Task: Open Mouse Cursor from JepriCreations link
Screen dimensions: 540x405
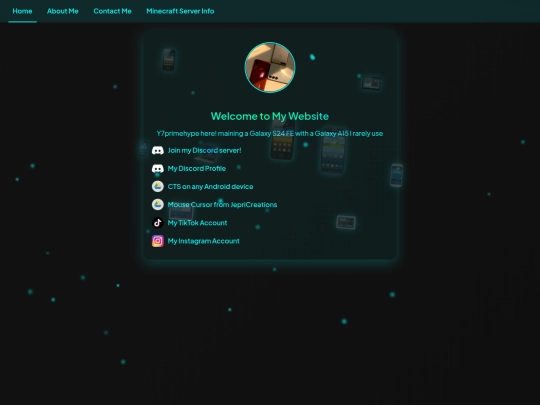Action: 222,205
